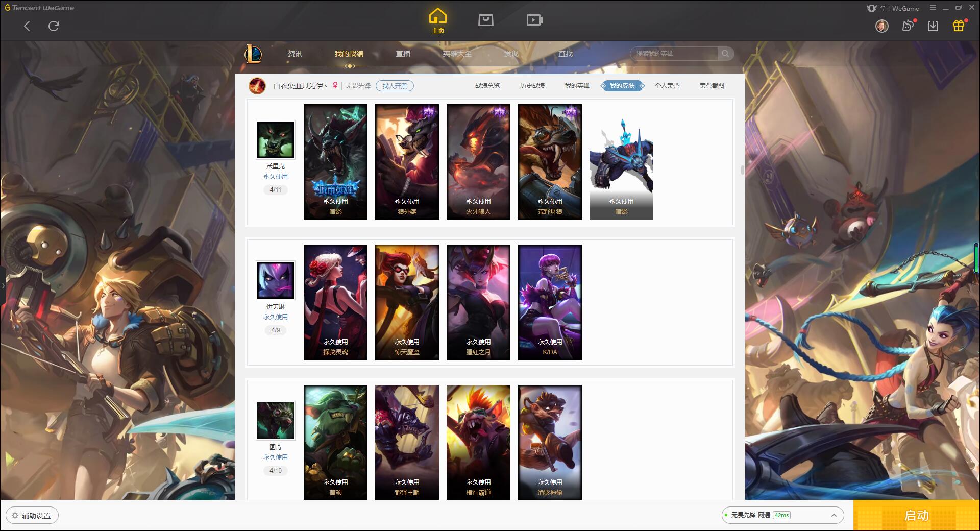The height and width of the screenshot is (531, 980).
Task: Open the 城市英雄 暗影 skin card
Action: [335, 162]
